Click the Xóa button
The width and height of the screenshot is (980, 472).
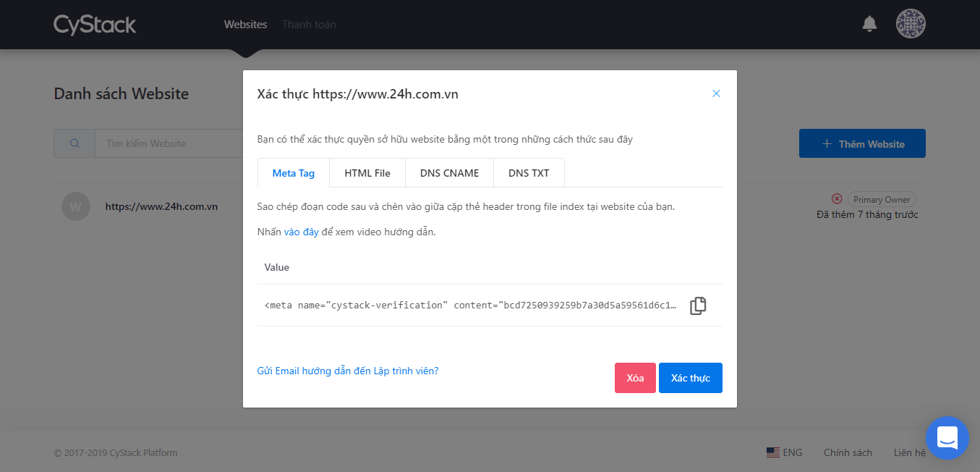coord(635,378)
